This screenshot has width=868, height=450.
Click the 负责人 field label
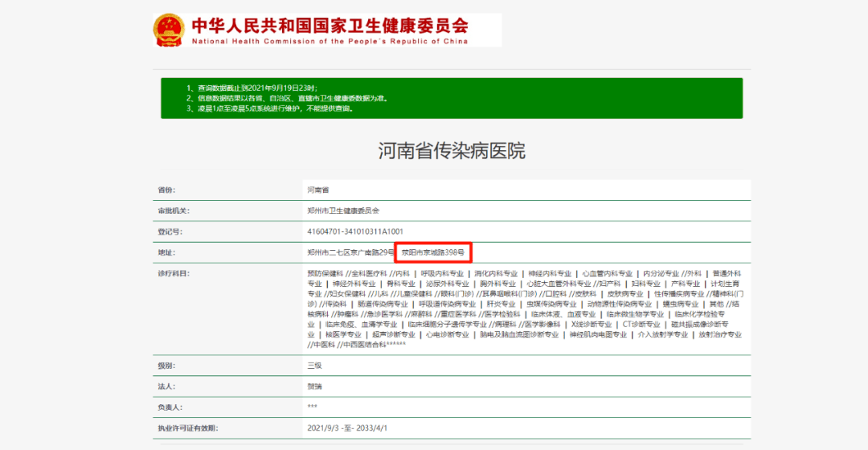coord(170,407)
